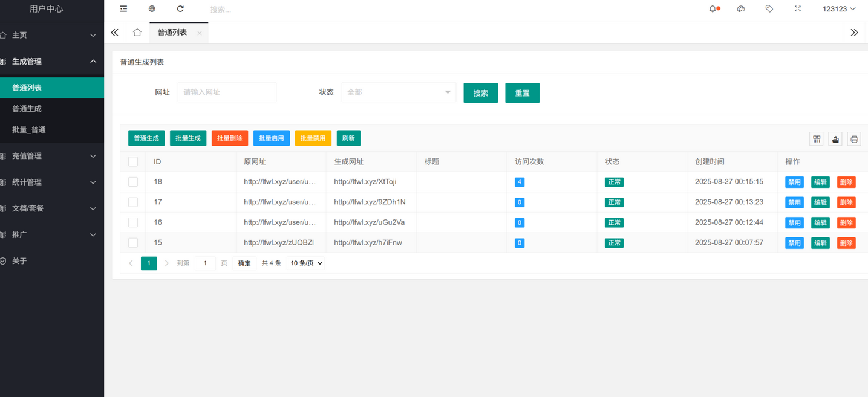
Task: Open the column settings icon above the table
Action: (816, 138)
